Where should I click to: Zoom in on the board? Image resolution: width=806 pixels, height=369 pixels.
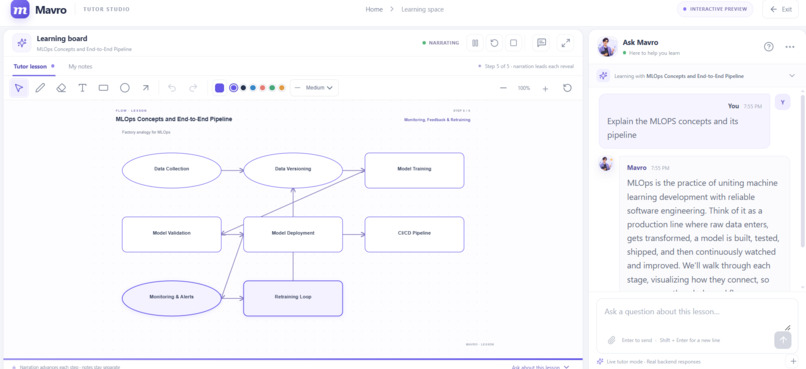[x=545, y=88]
